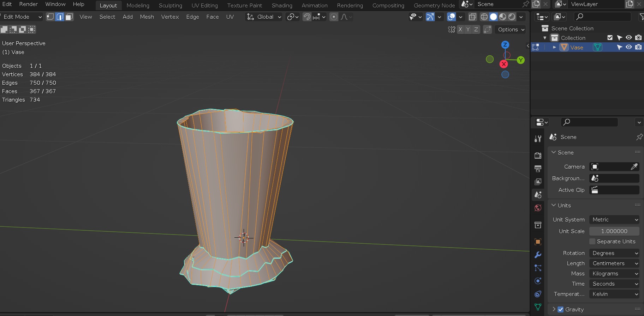644x316 pixels.
Task: Collapse the Units panel
Action: tap(554, 205)
